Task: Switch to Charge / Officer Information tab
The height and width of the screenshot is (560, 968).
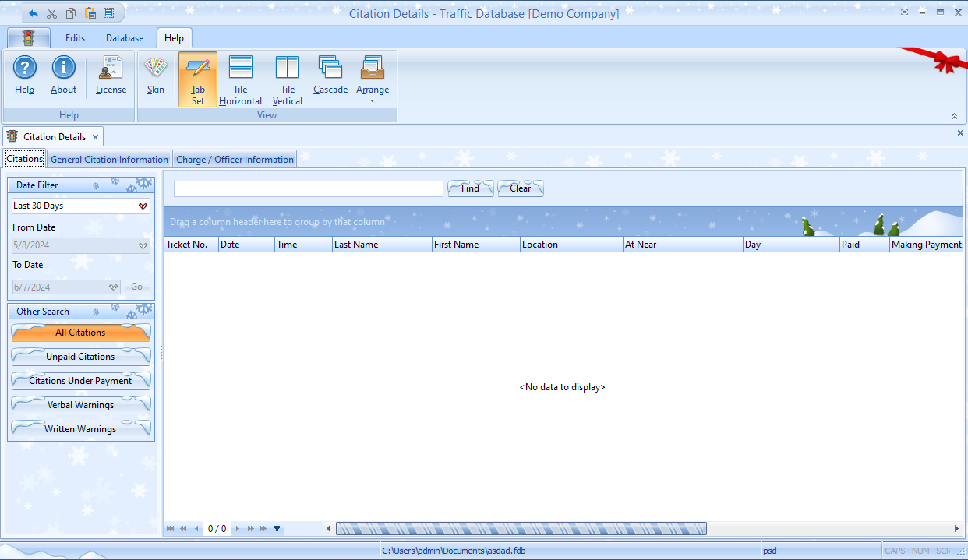Action: (235, 159)
